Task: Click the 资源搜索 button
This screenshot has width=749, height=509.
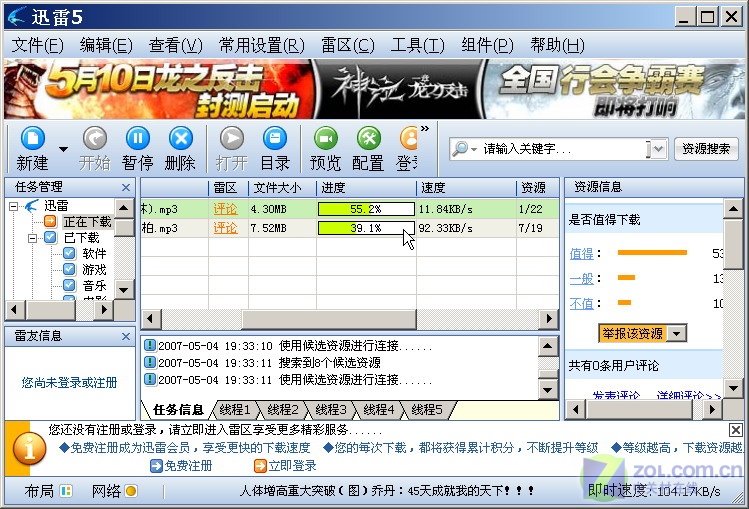Action: [706, 149]
